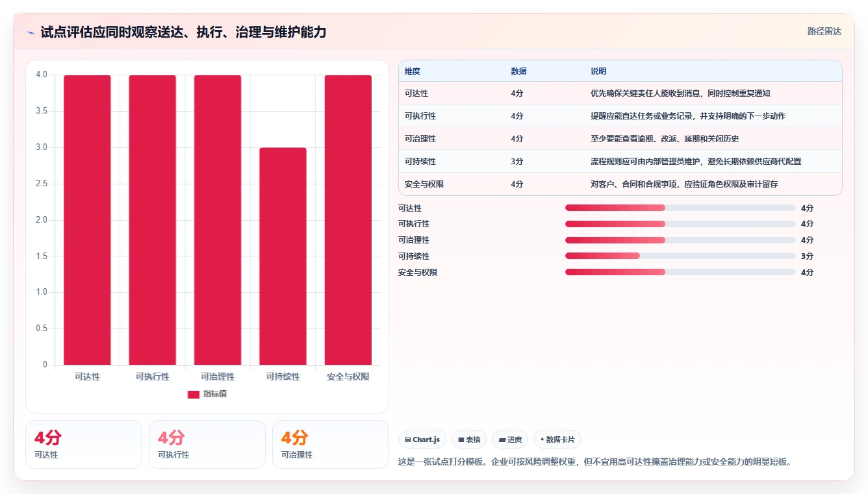The width and height of the screenshot is (868, 494).
Task: Click description '提醒应能直达任务或业务记录，并支持明确的下一步动作'
Action: (688, 116)
